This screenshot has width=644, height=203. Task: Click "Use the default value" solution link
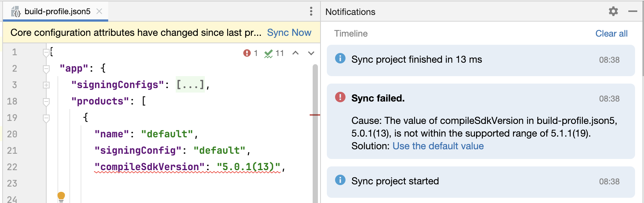438,146
